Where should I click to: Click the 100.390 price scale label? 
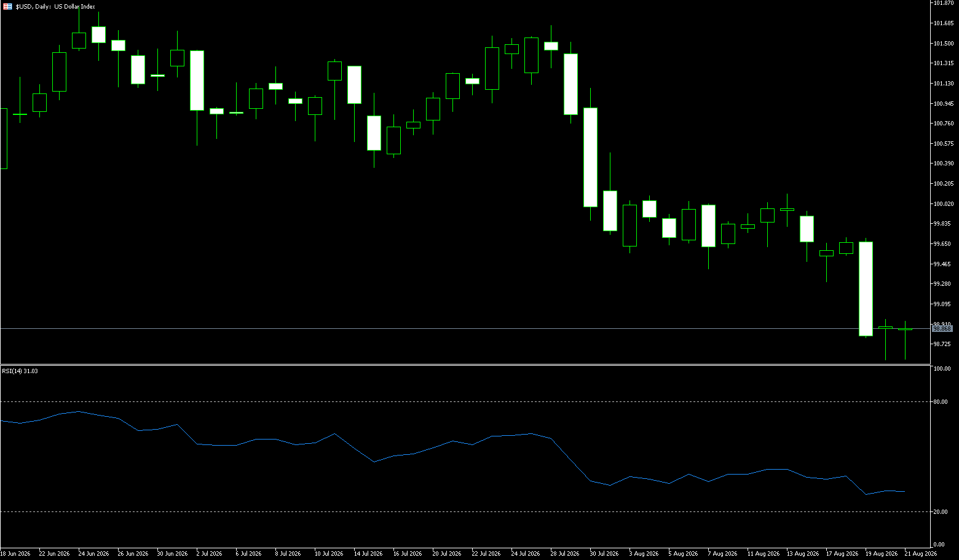[943, 164]
